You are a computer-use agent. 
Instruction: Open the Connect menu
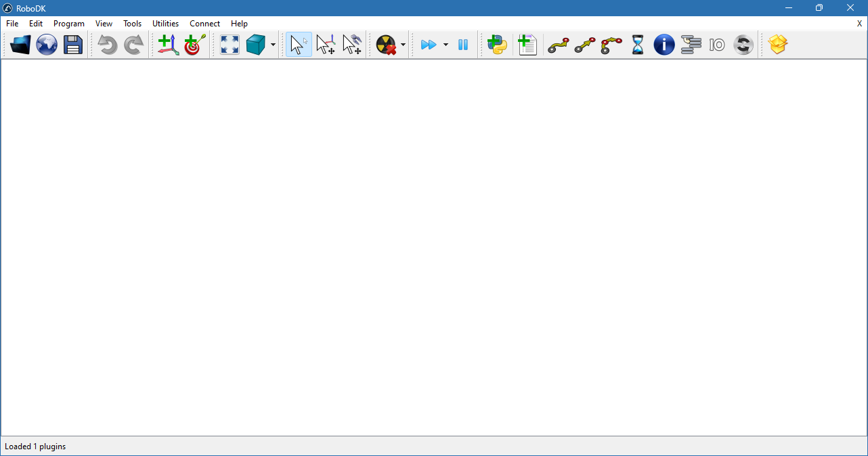click(x=205, y=24)
